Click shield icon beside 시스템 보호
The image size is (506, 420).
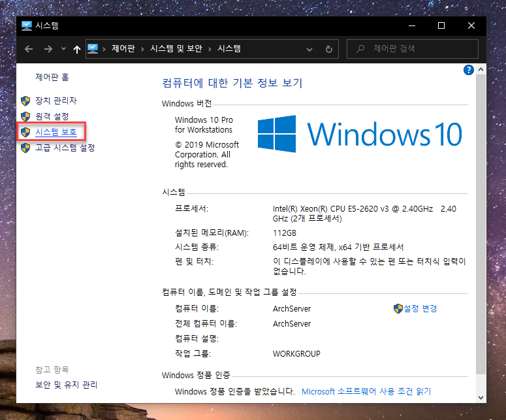click(x=25, y=132)
